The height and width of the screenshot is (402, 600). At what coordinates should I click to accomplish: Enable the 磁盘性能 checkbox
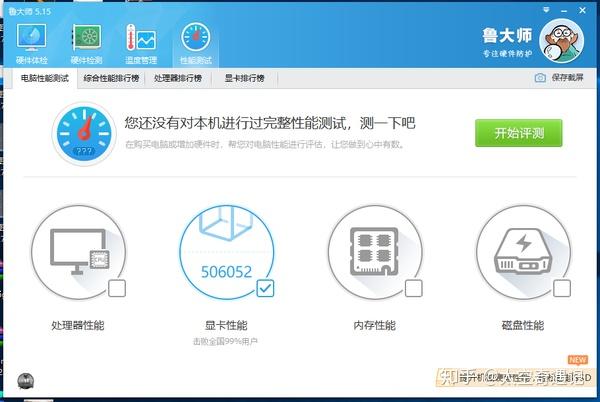coord(562,288)
